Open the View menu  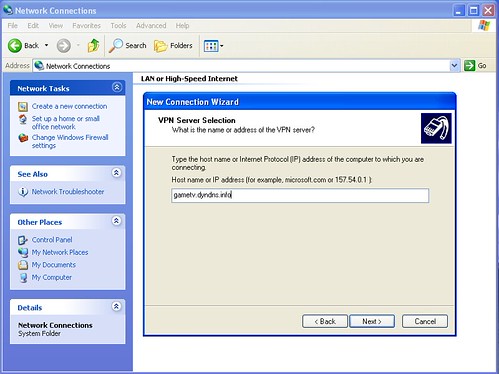coord(55,26)
